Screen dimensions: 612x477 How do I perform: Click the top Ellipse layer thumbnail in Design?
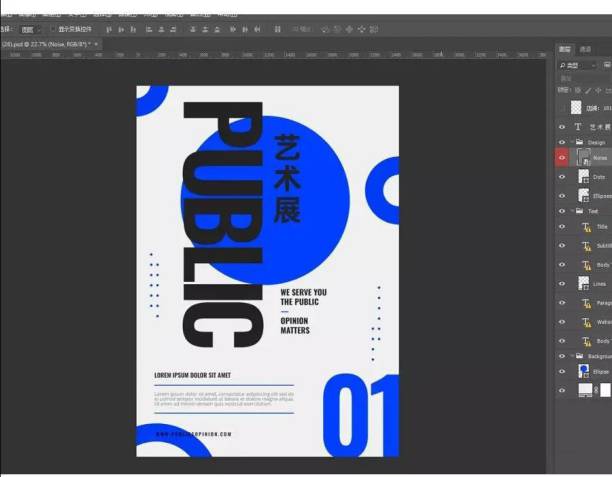585,196
